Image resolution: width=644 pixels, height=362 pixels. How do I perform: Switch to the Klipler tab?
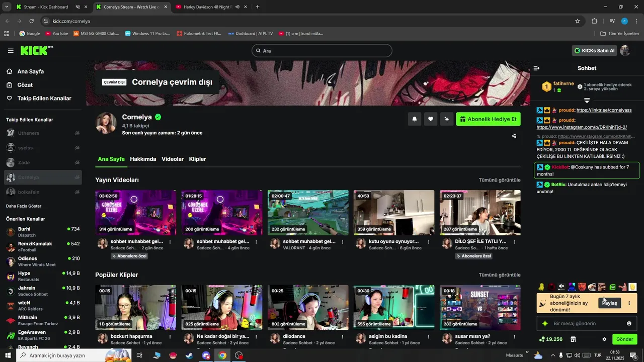click(197, 159)
